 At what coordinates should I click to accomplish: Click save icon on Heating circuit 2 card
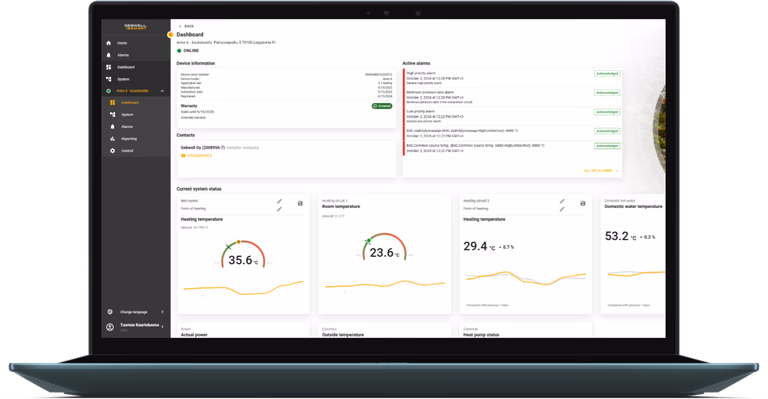[x=582, y=203]
